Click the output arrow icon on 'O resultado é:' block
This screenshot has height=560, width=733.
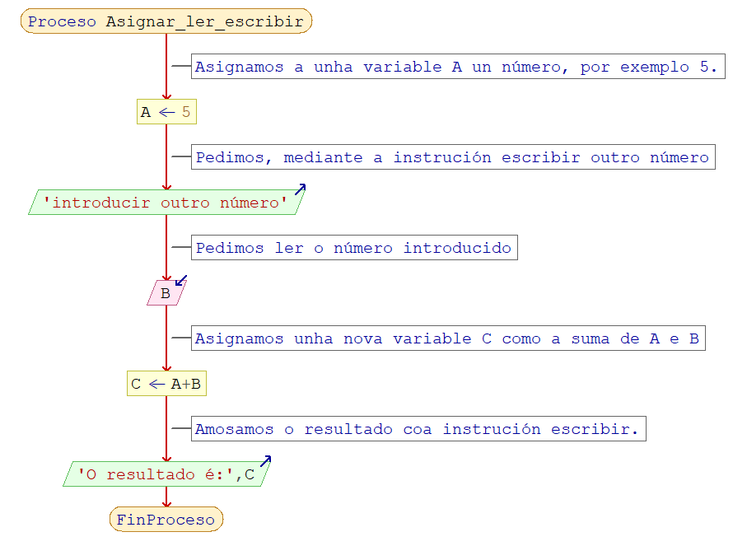(x=265, y=461)
